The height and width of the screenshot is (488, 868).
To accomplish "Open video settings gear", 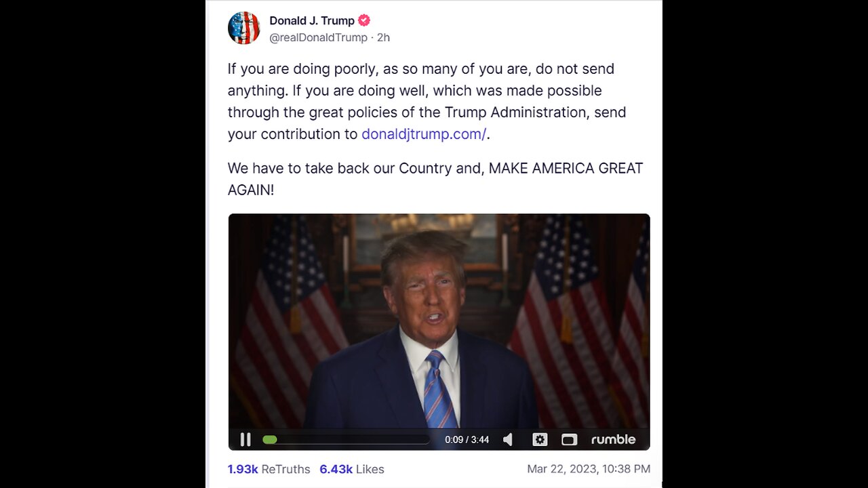I will (540, 440).
